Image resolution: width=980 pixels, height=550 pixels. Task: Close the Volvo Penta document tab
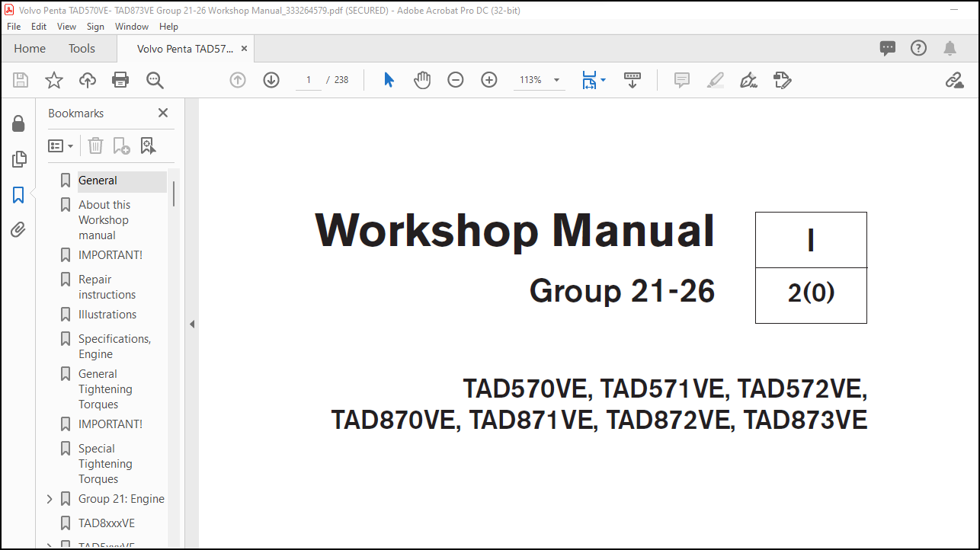(x=244, y=48)
